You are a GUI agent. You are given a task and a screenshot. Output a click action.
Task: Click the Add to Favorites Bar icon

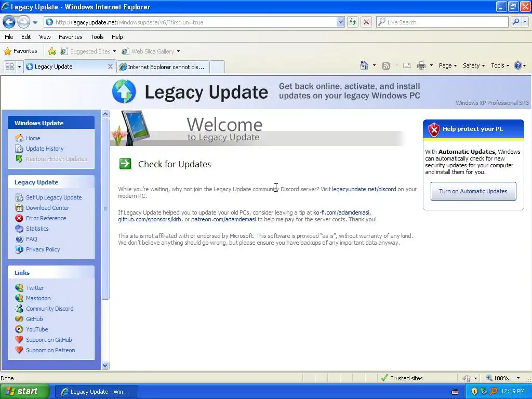point(52,51)
